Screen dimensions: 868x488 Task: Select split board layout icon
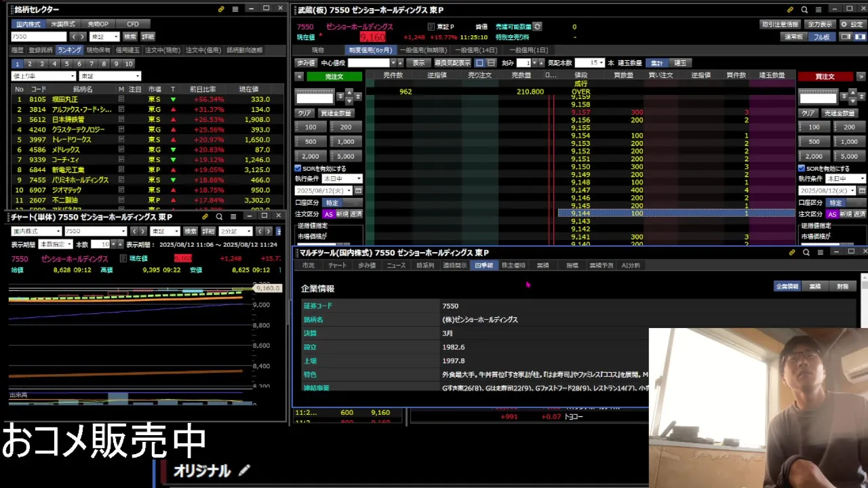click(491, 62)
